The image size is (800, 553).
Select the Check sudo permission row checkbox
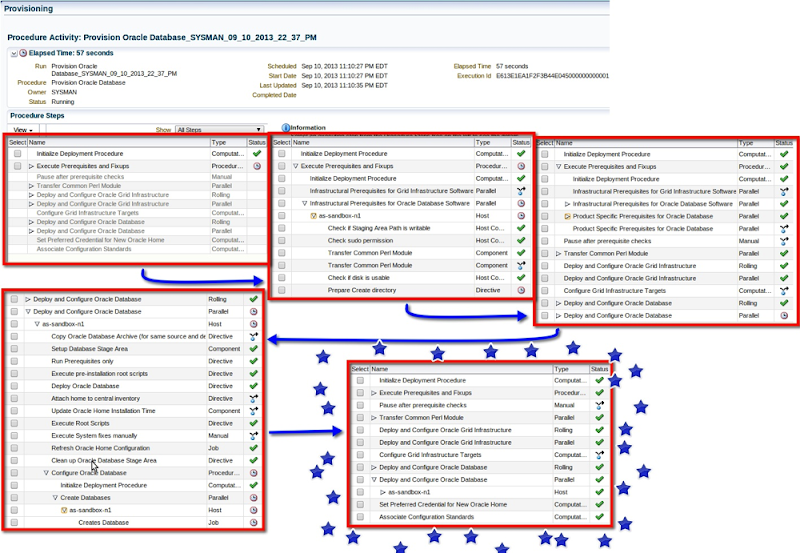click(282, 240)
